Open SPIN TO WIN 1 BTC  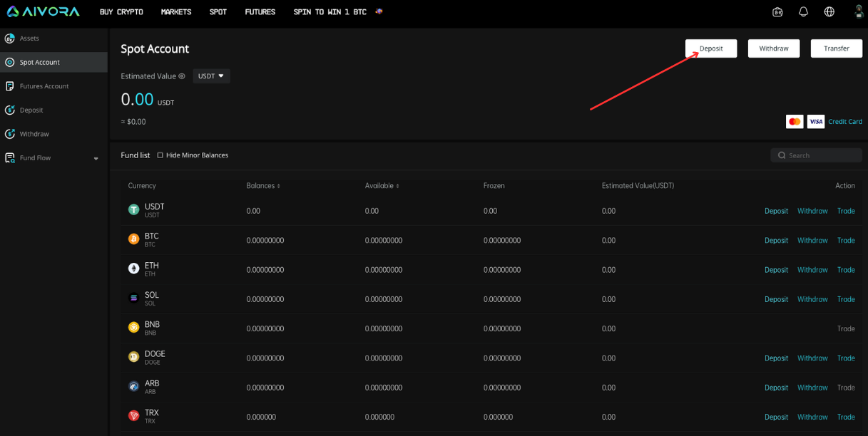(x=330, y=12)
